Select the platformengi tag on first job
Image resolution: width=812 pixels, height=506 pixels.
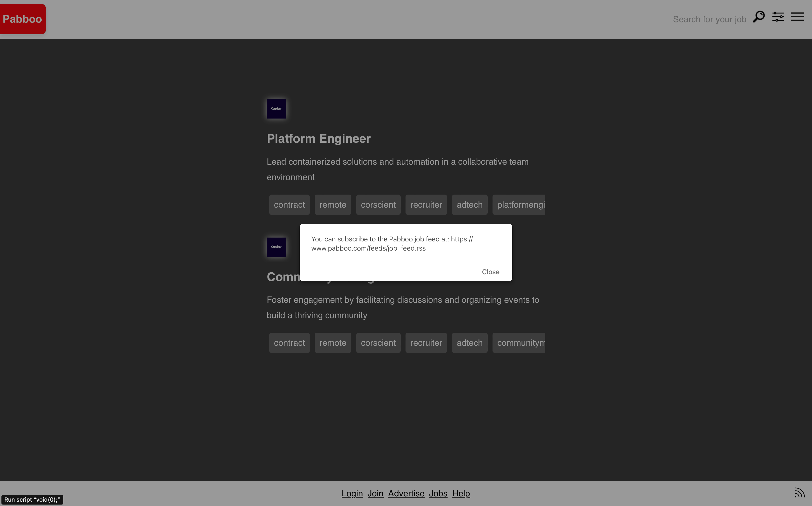click(x=519, y=205)
